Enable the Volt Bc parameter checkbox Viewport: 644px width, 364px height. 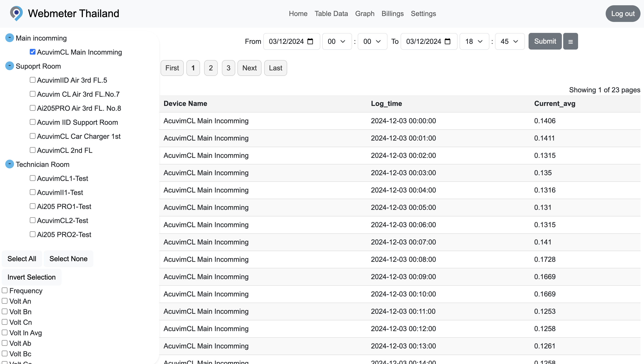point(5,353)
